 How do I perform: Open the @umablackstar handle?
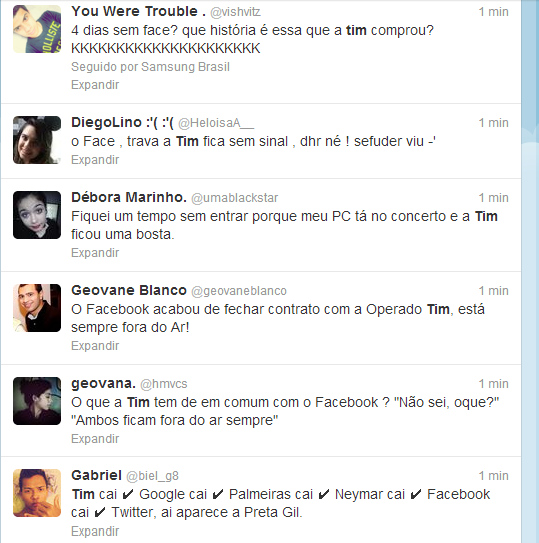pyautogui.click(x=235, y=198)
